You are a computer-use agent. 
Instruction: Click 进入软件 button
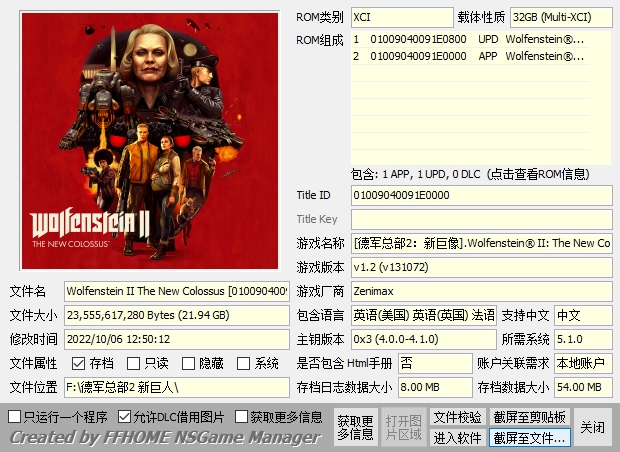pyautogui.click(x=457, y=438)
